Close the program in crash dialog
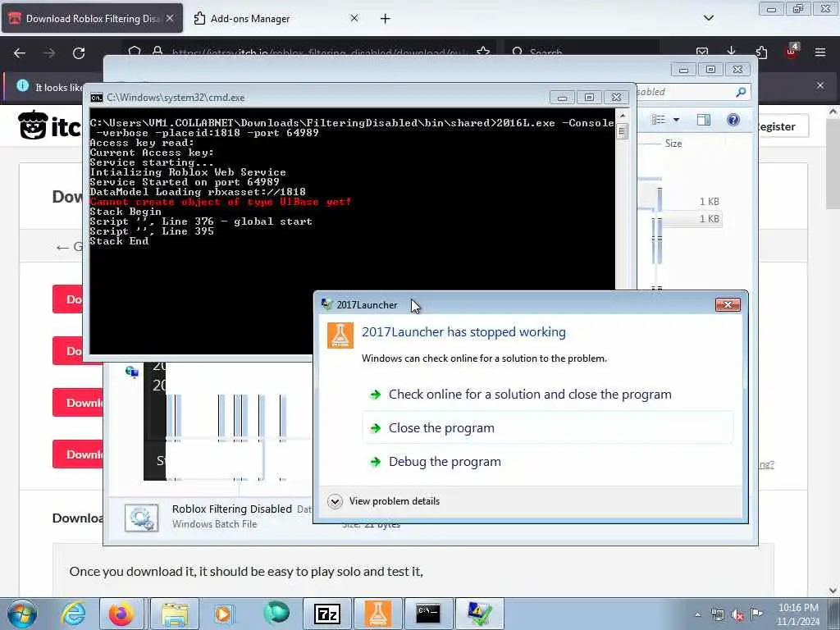840x630 pixels. 547,427
